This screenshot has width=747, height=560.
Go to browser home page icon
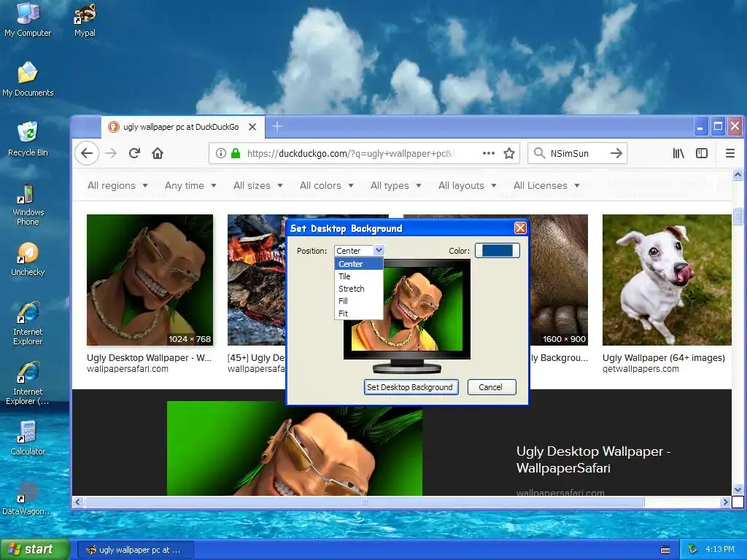point(158,153)
